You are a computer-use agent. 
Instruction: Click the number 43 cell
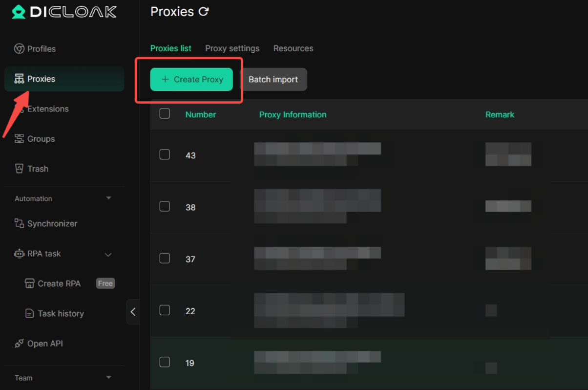[190, 155]
